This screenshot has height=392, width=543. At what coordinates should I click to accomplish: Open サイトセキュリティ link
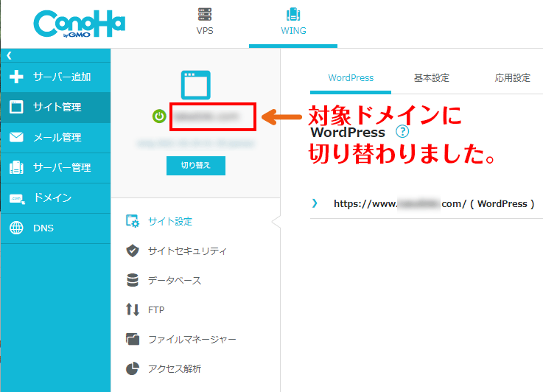click(x=187, y=251)
